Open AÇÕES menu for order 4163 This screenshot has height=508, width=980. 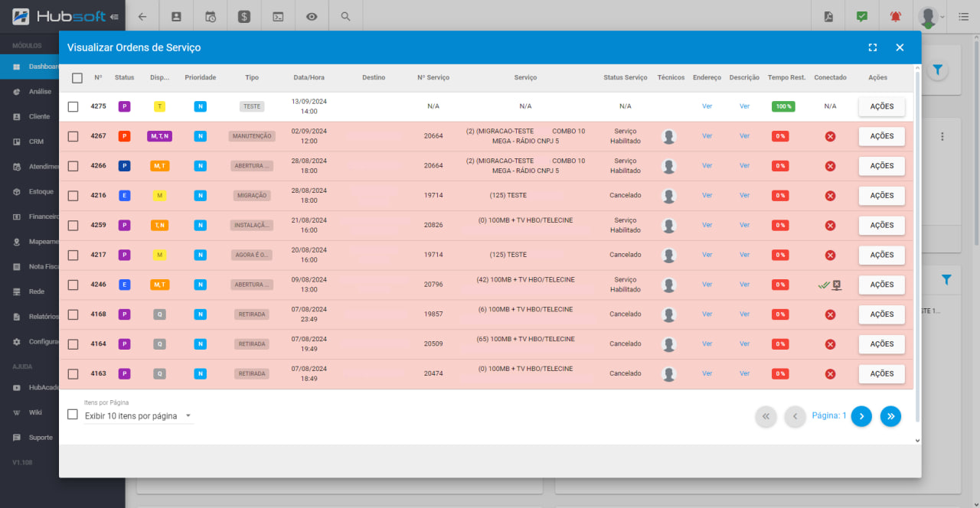click(x=881, y=374)
